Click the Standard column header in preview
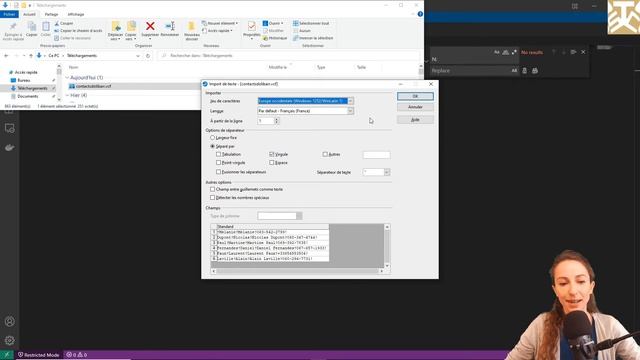The width and height of the screenshot is (640, 360). [x=272, y=227]
